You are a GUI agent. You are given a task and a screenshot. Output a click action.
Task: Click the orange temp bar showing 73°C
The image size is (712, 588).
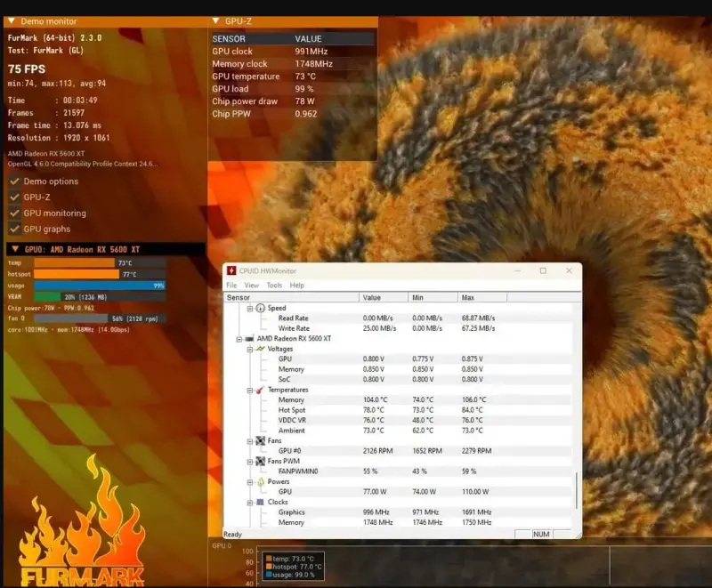74,262
